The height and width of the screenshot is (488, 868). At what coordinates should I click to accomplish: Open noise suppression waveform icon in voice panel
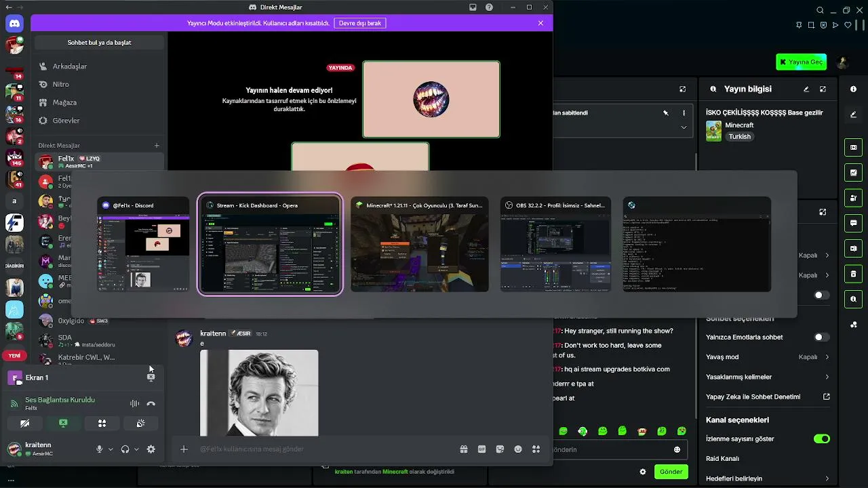click(x=134, y=404)
